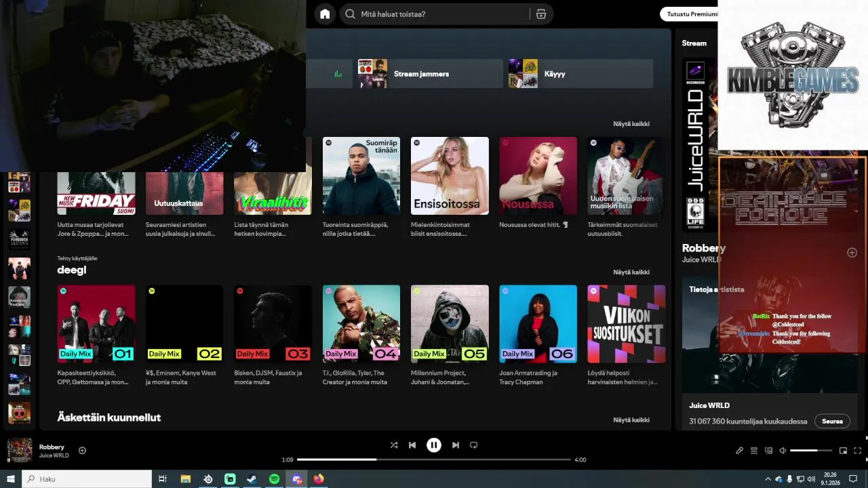Screen dimensions: 868x488
Task: Switch player to full screen
Action: (x=857, y=451)
